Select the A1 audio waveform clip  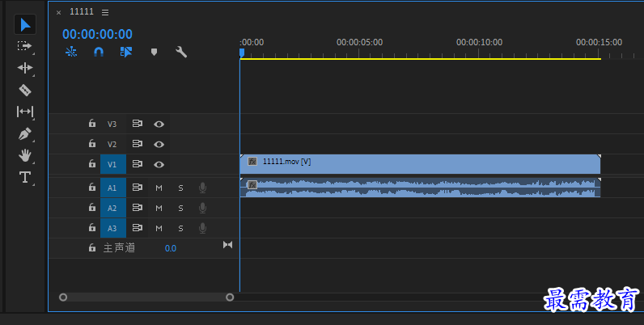pos(420,188)
